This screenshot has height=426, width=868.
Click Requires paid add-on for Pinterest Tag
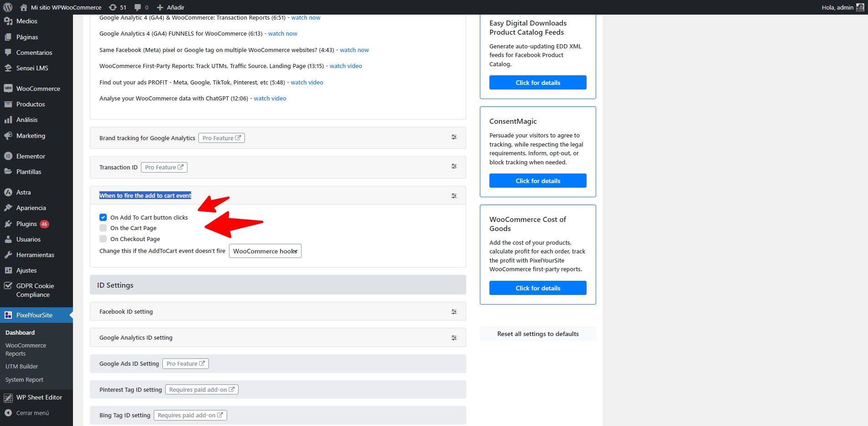(x=202, y=389)
